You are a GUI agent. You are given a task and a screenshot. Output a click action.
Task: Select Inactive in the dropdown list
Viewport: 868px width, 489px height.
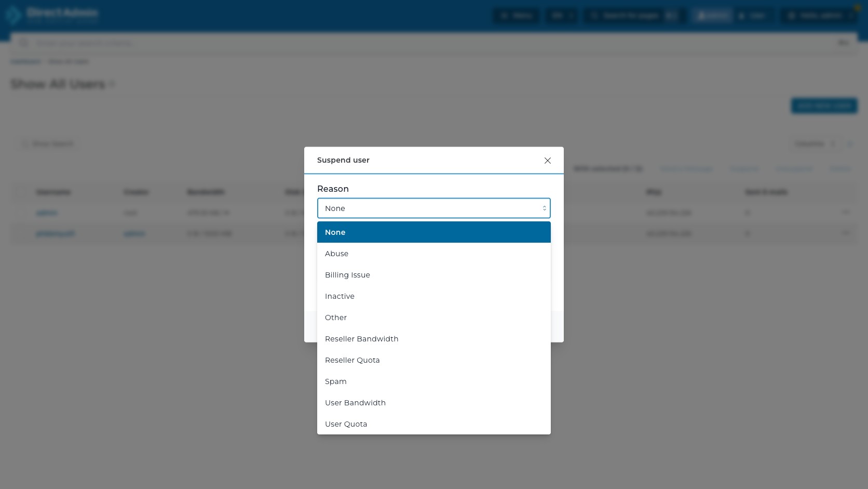point(433,296)
